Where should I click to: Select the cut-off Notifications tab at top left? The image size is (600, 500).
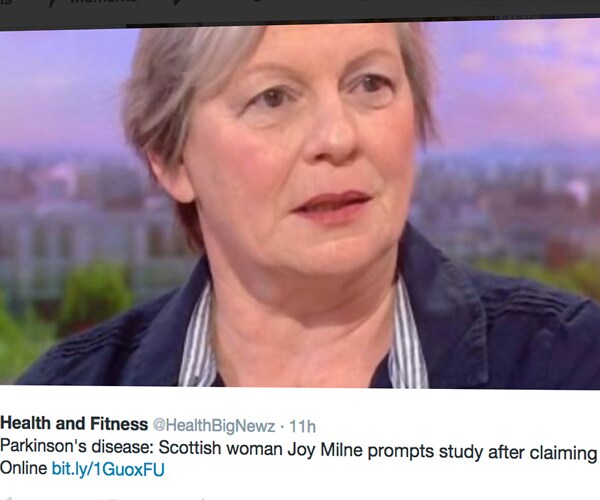[6, 2]
